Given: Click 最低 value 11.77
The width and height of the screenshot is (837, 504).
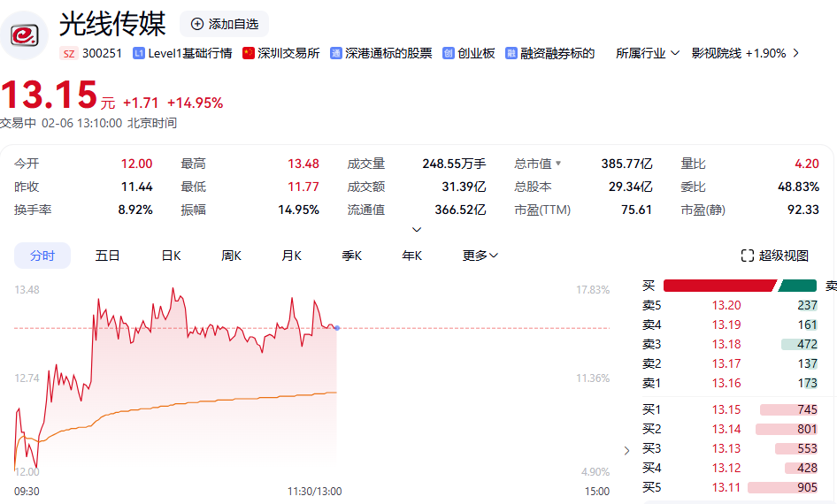Looking at the screenshot, I should 303,187.
